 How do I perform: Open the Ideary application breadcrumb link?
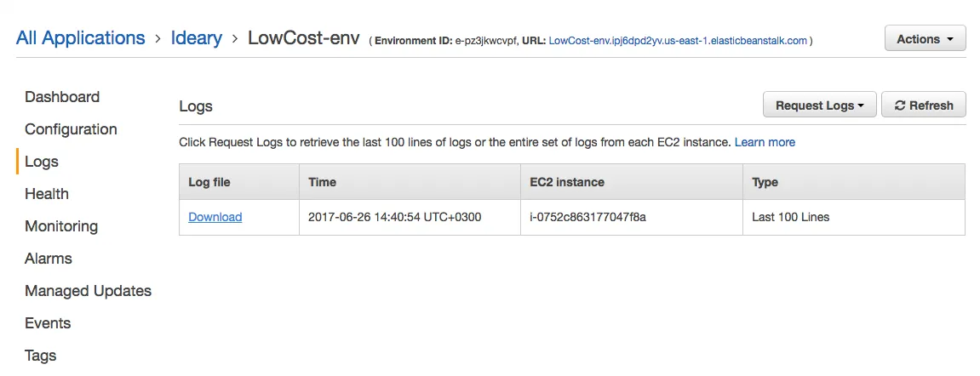(x=196, y=38)
